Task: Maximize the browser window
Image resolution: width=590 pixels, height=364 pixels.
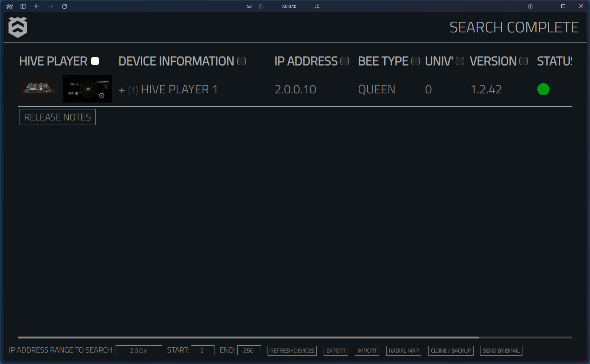Action: pyautogui.click(x=563, y=6)
